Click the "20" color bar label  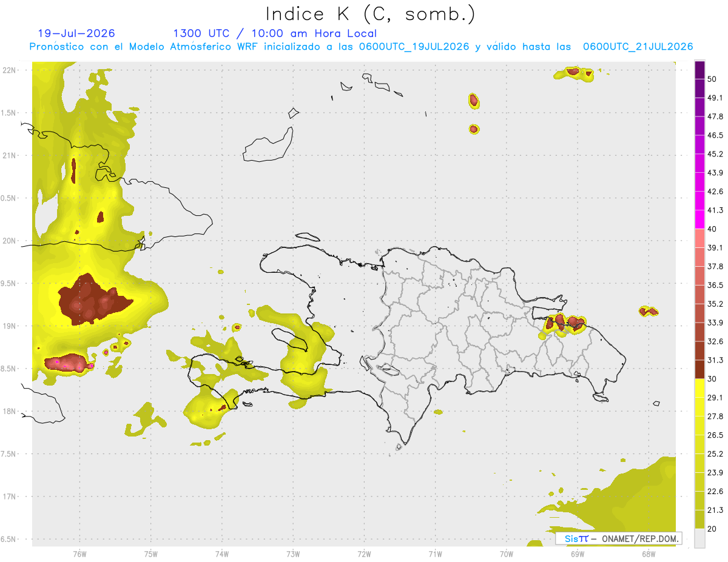point(712,529)
